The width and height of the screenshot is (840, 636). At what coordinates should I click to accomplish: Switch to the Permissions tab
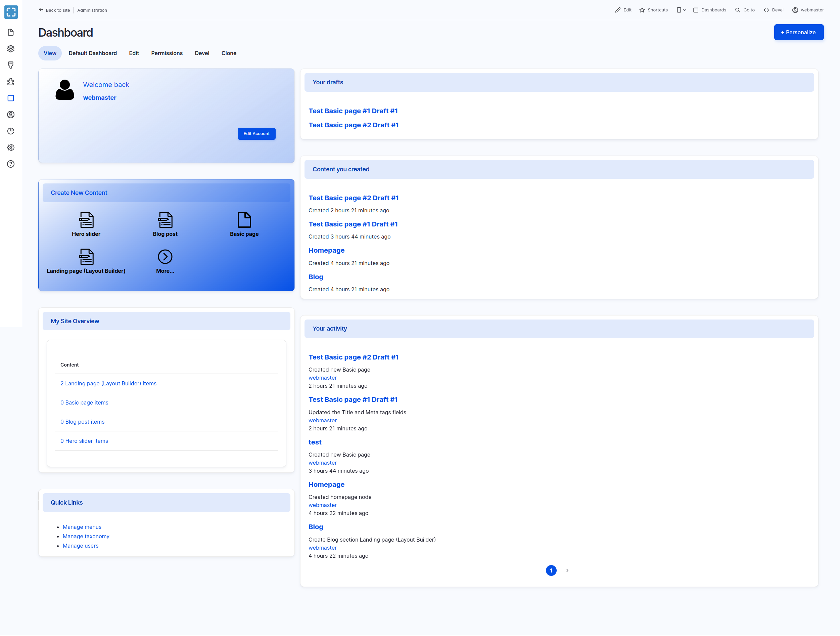click(167, 53)
